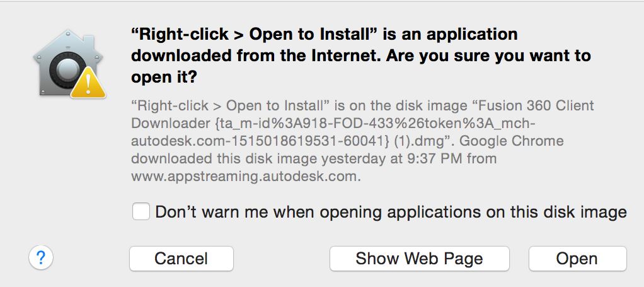Image resolution: width=644 pixels, height=287 pixels.
Task: Enable the don't warn me checkbox
Action: click(141, 212)
